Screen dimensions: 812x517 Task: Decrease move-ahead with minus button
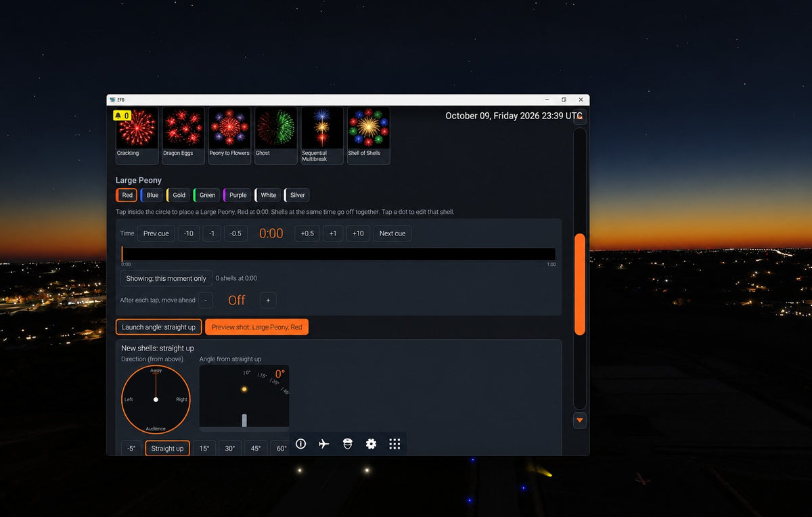pos(205,300)
